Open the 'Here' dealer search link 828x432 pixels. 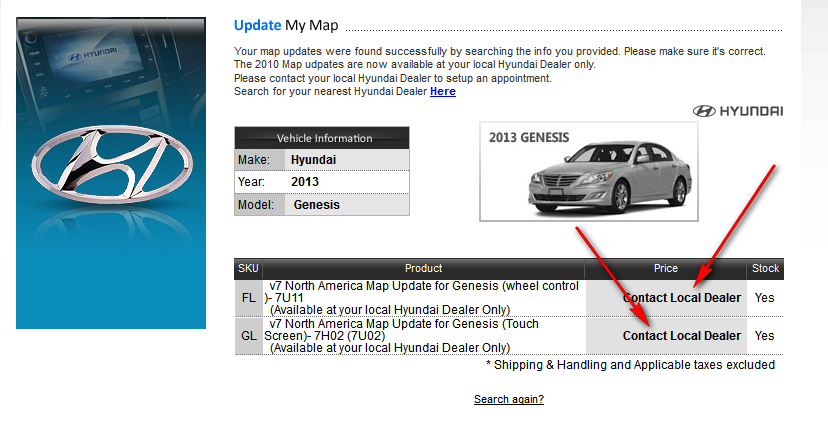(x=443, y=91)
